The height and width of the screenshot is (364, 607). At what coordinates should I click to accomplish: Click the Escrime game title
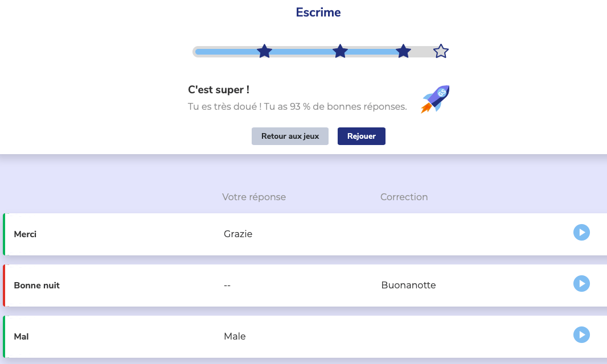(x=318, y=13)
